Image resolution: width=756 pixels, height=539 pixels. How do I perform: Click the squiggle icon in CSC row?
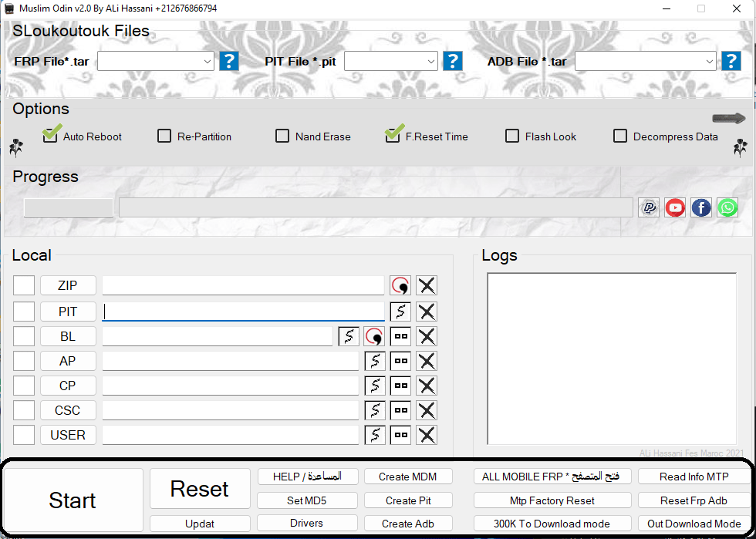(x=375, y=410)
